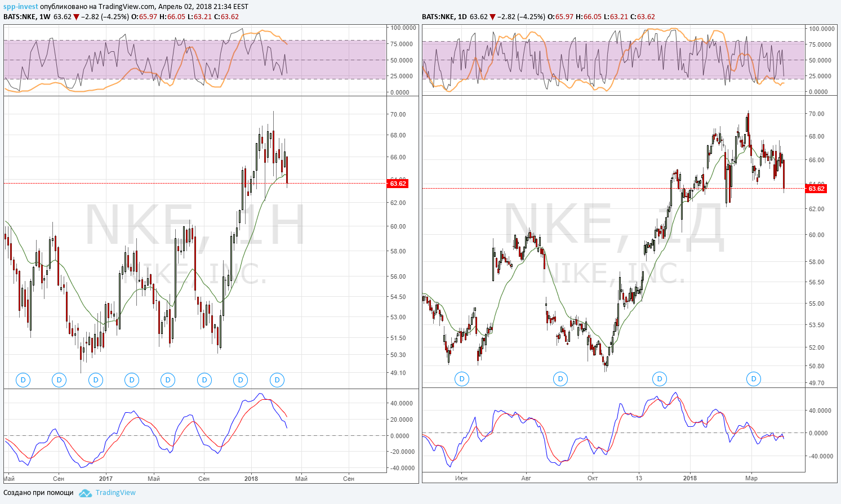Click the 50.30 price axis label

[x=398, y=355]
